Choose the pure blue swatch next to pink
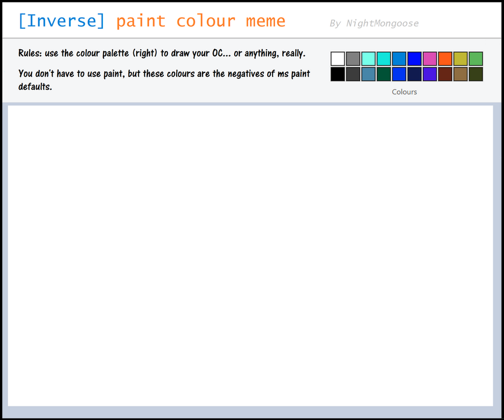The height and width of the screenshot is (420, 504). pyautogui.click(x=414, y=59)
